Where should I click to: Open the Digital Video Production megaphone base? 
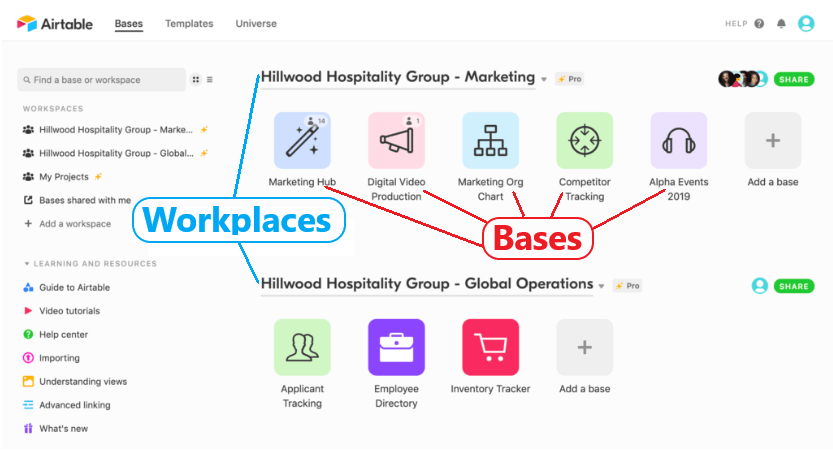pyautogui.click(x=396, y=140)
